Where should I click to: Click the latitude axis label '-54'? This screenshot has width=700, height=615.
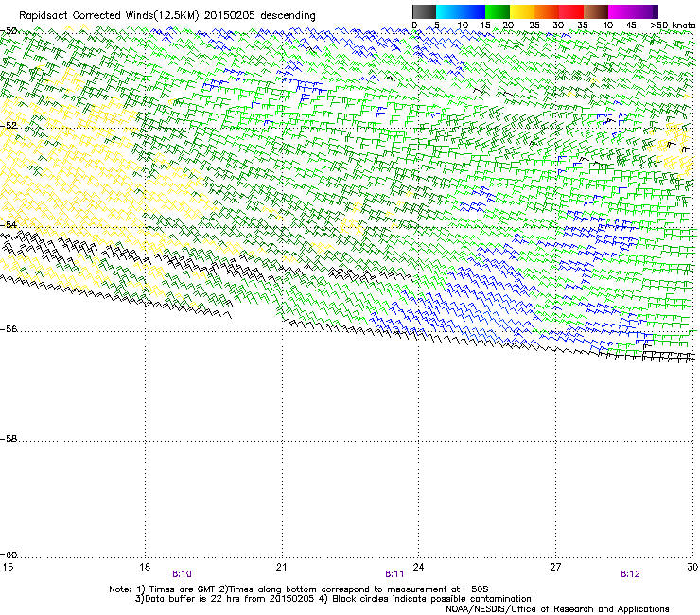click(9, 224)
